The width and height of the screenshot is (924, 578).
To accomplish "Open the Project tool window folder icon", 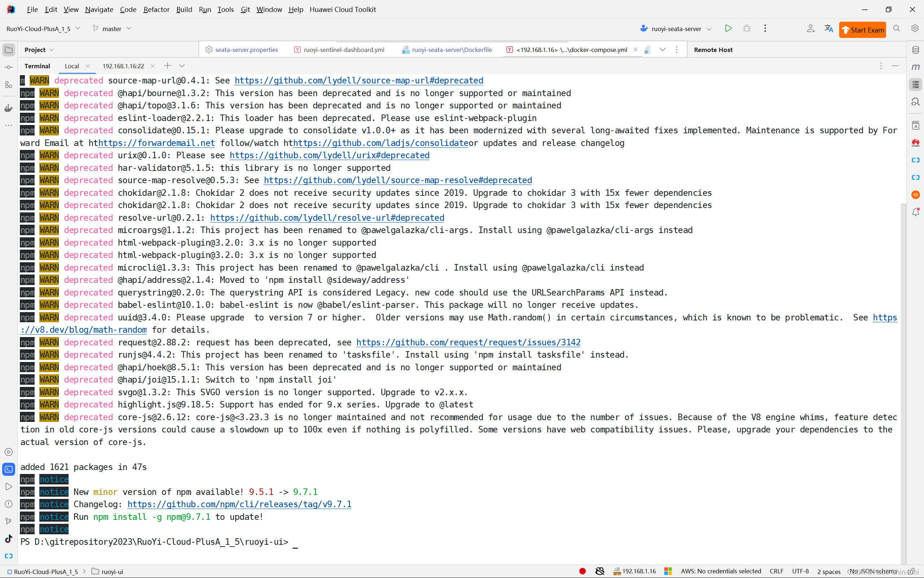I will click(x=8, y=50).
